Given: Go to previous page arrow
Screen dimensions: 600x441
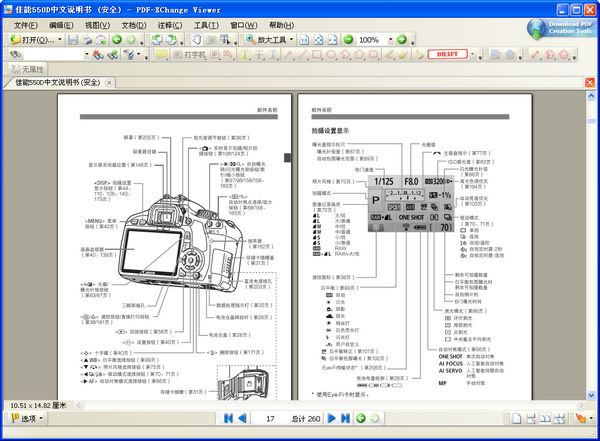Looking at the screenshot, I should click(x=242, y=418).
